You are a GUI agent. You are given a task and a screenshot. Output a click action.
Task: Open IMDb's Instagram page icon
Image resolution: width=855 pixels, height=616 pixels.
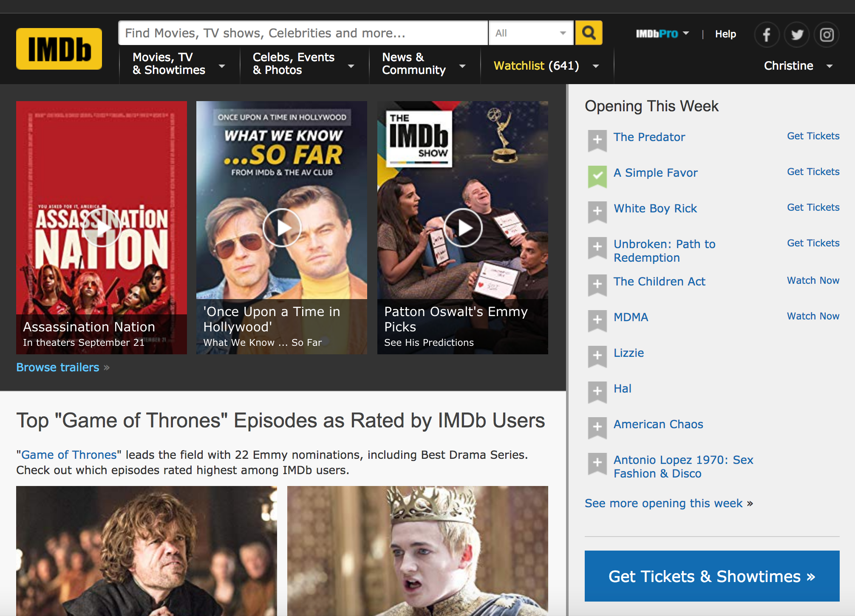827,34
